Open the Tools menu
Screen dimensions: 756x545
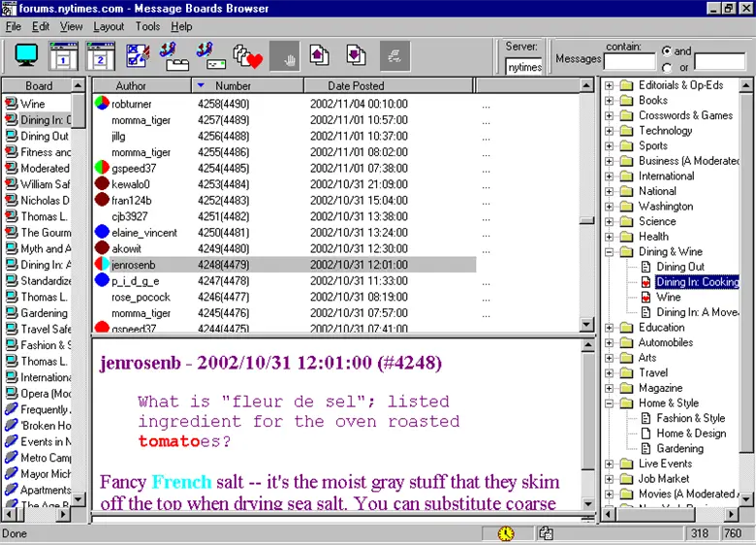point(147,26)
